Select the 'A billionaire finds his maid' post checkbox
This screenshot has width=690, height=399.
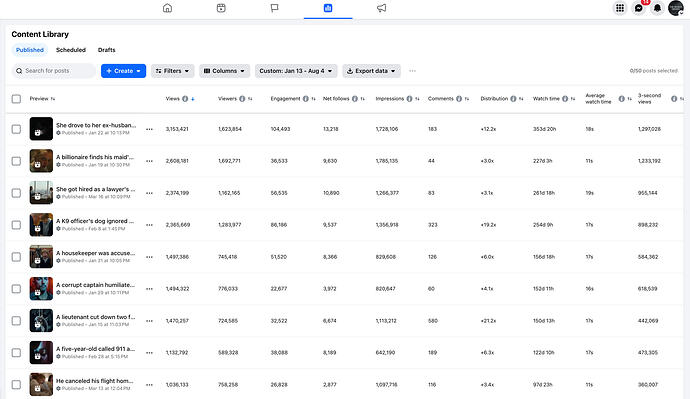(16, 161)
